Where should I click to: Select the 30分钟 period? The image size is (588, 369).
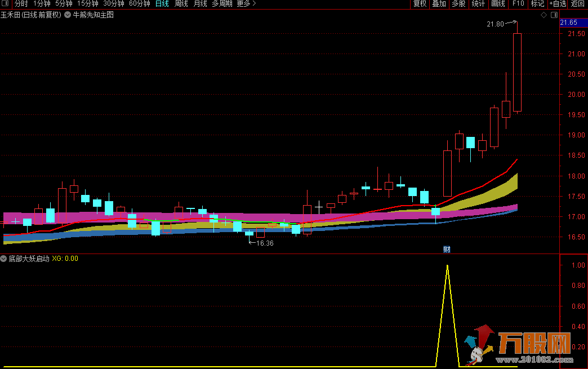[114, 4]
